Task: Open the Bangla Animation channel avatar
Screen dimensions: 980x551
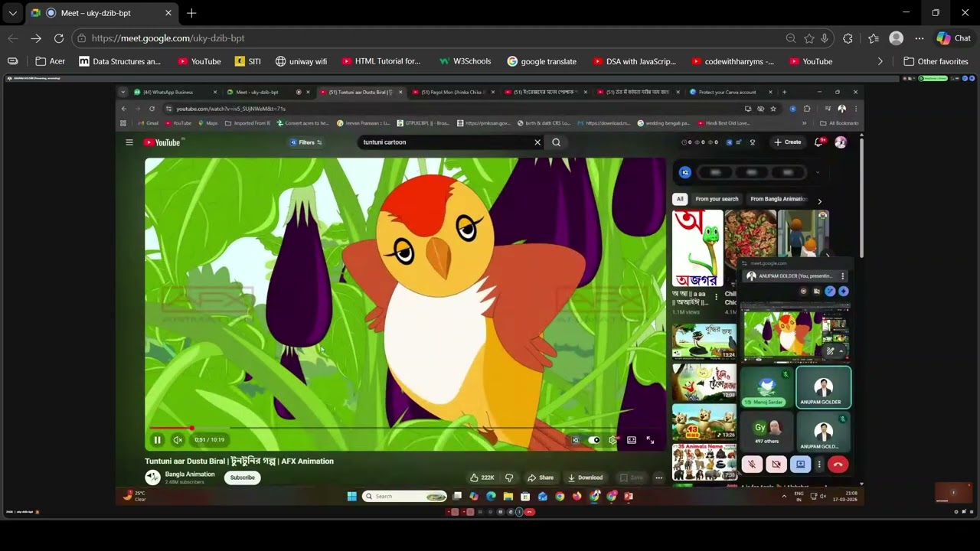Action: (x=153, y=478)
